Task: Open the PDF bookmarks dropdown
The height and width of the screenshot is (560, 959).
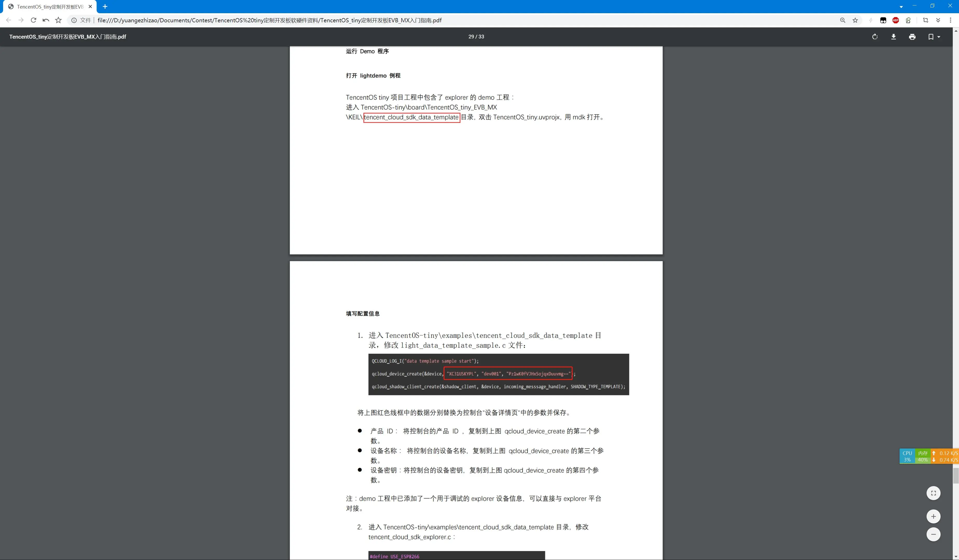Action: click(934, 37)
